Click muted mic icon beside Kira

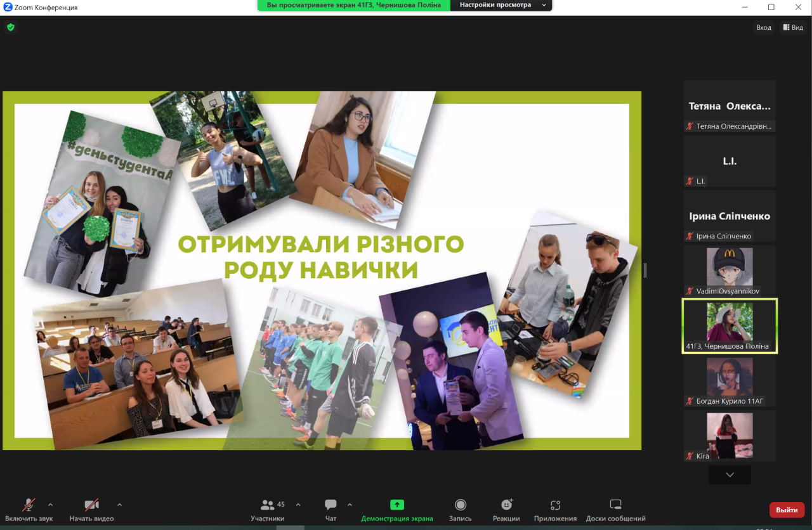(690, 456)
